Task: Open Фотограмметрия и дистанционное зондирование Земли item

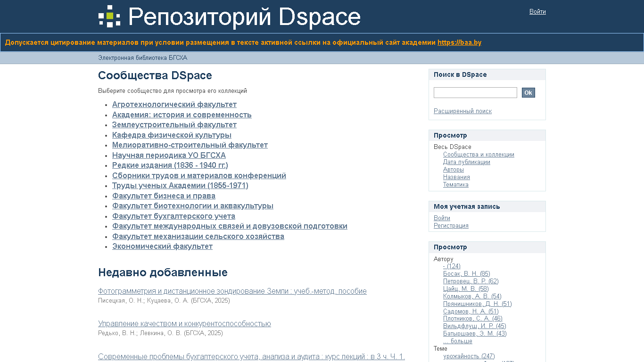Action: coord(232,291)
